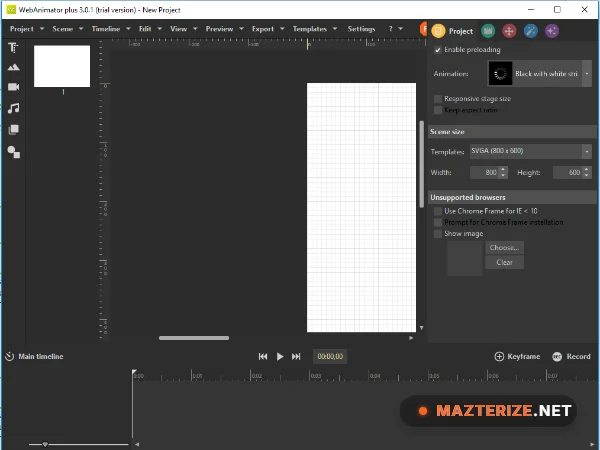Viewport: 600px width, 450px height.
Task: Select the Audio music note tool
Action: point(13,108)
